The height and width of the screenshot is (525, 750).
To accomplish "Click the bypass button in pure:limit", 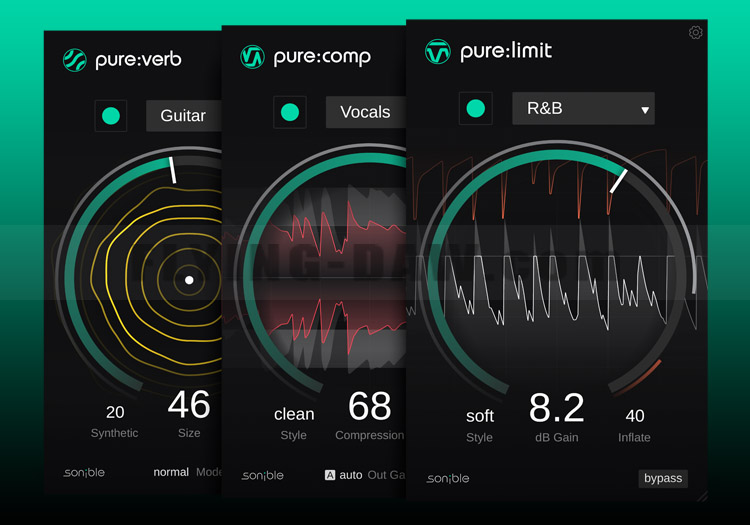I will pyautogui.click(x=663, y=478).
